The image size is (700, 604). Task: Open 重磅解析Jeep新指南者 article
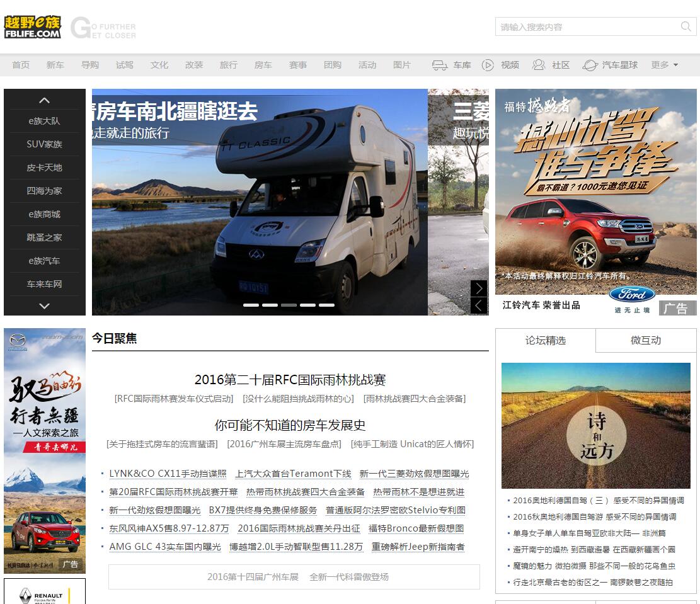pyautogui.click(x=418, y=547)
